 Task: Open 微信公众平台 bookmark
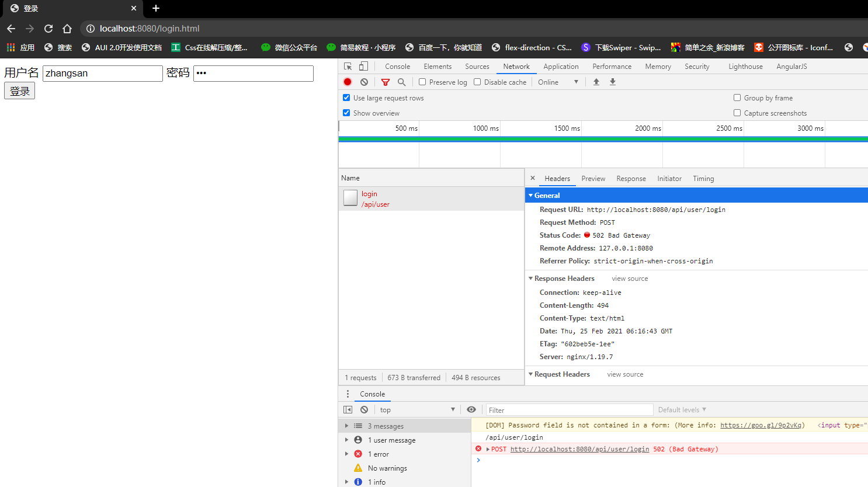(x=289, y=47)
